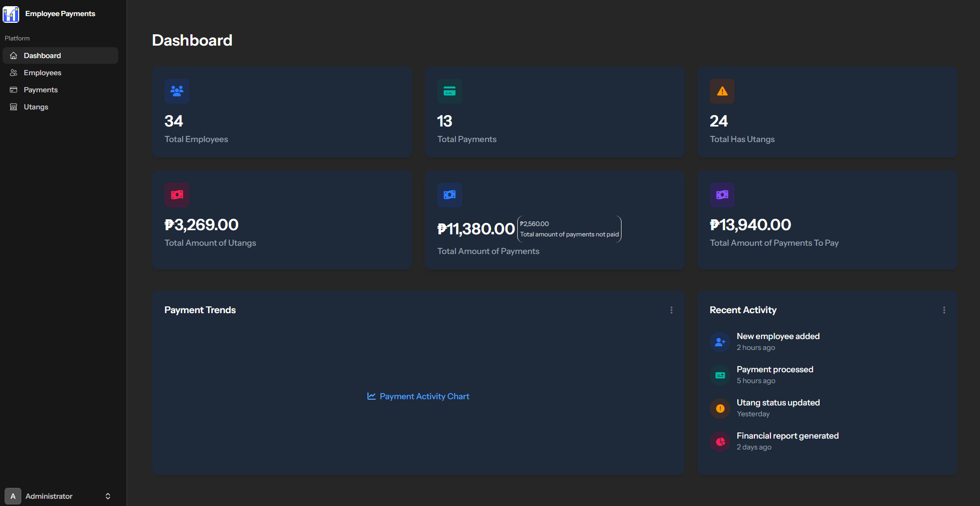
Task: Click the blue money icon for payments amount
Action: coord(449,195)
